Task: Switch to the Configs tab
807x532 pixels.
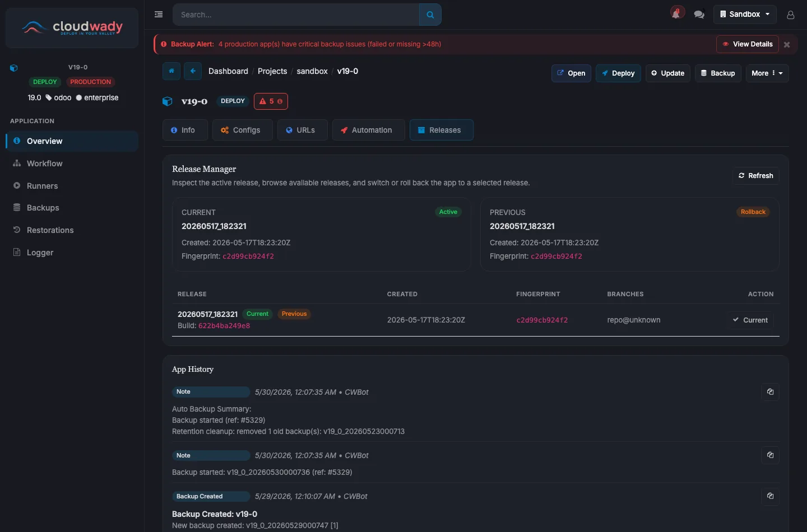Action: (242, 130)
